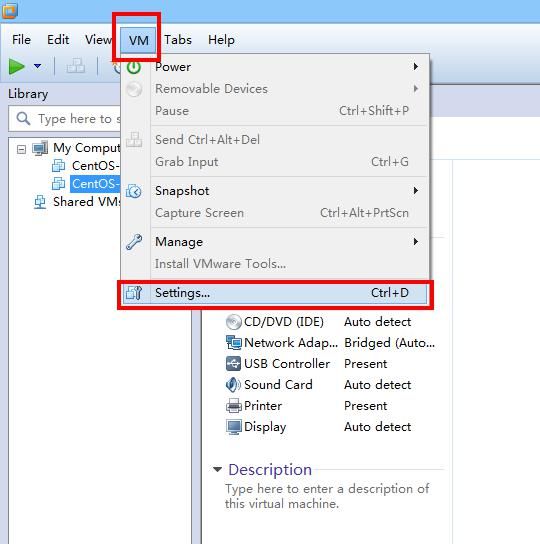This screenshot has width=540, height=544.
Task: Expand the Snapshot submenu arrow
Action: tap(415, 191)
